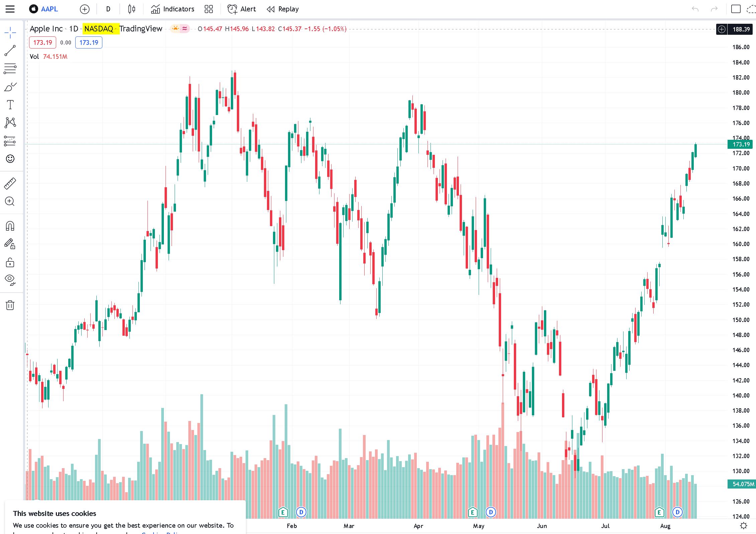Open the Indicators dialog

tap(173, 9)
